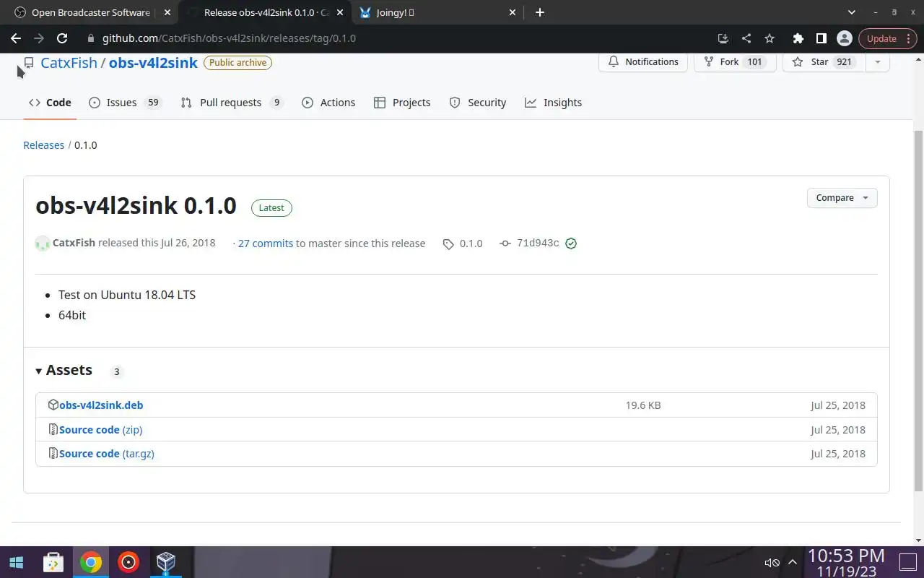
Task: Open the VirtualBox taskbar icon
Action: (x=166, y=562)
